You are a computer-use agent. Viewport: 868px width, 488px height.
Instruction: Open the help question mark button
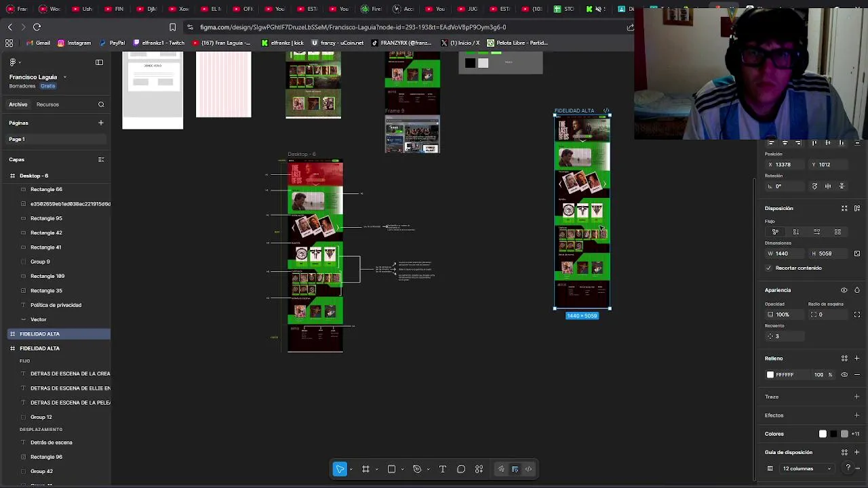click(848, 468)
